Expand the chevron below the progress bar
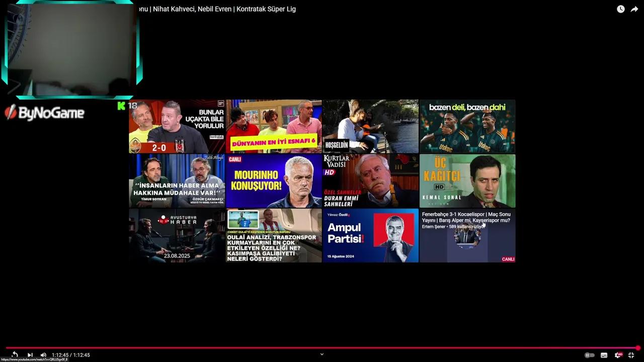644x362 pixels. 322,354
